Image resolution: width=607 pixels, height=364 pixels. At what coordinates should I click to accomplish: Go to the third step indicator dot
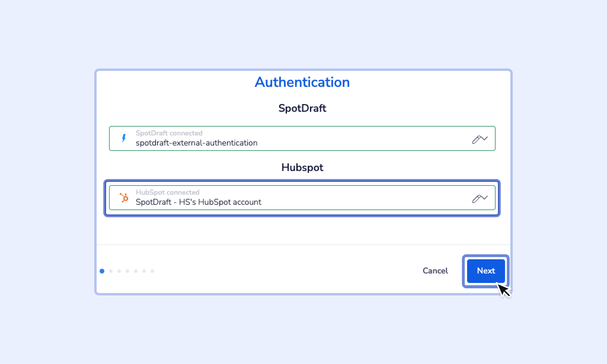point(119,271)
